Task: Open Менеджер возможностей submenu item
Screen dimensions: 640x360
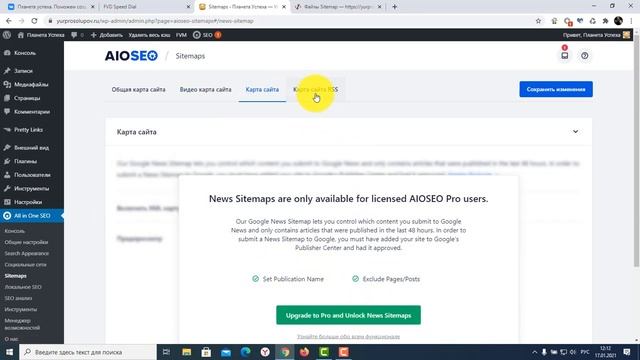Action: coord(22,324)
